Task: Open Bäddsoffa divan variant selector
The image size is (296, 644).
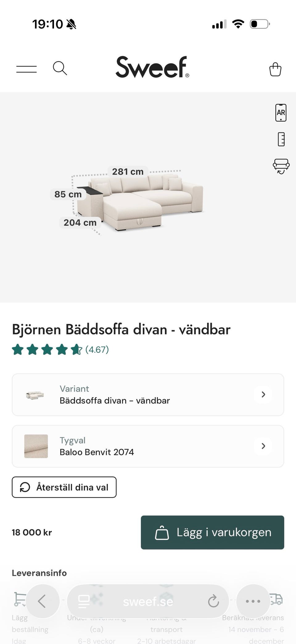Action: [148, 395]
